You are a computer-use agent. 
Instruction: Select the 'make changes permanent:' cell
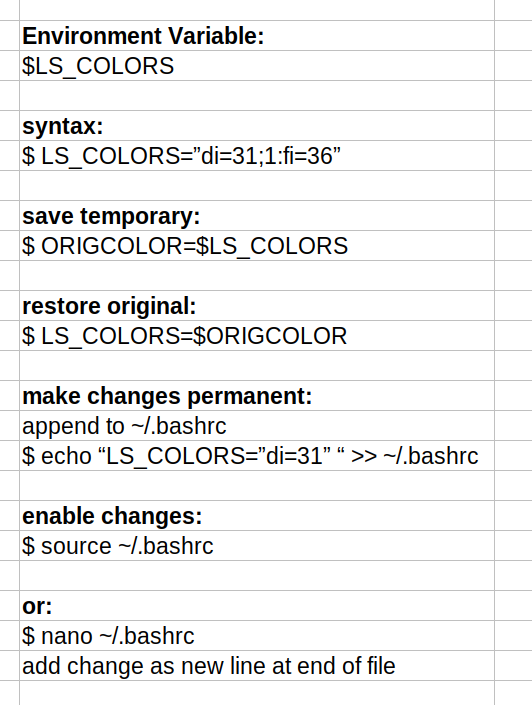pos(257,395)
